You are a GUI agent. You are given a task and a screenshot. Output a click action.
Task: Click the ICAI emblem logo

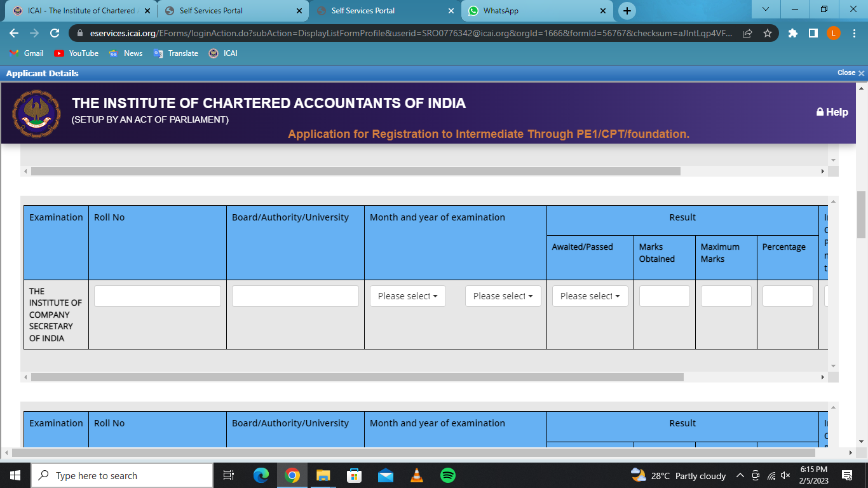tap(37, 113)
